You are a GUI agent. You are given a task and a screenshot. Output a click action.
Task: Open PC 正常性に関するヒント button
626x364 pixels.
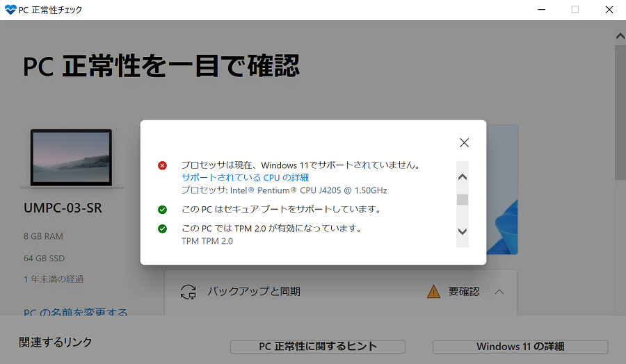click(318, 347)
